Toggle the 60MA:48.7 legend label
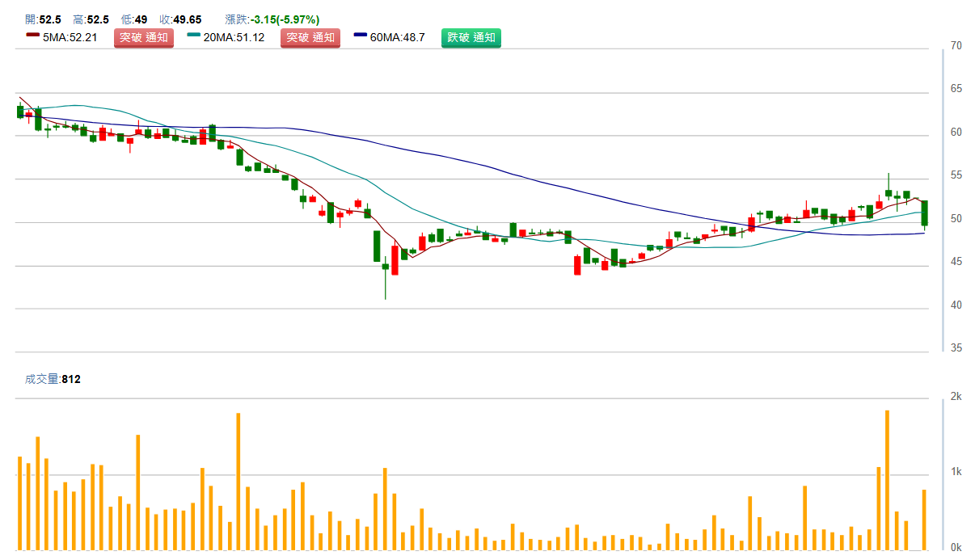The width and height of the screenshot is (975, 560). pyautogui.click(x=397, y=38)
